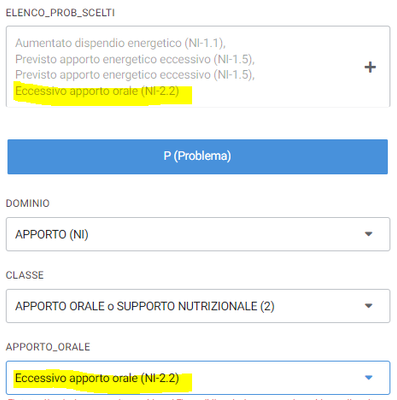Click the blue P (Problema) button
The image size is (397, 400).
[198, 156]
